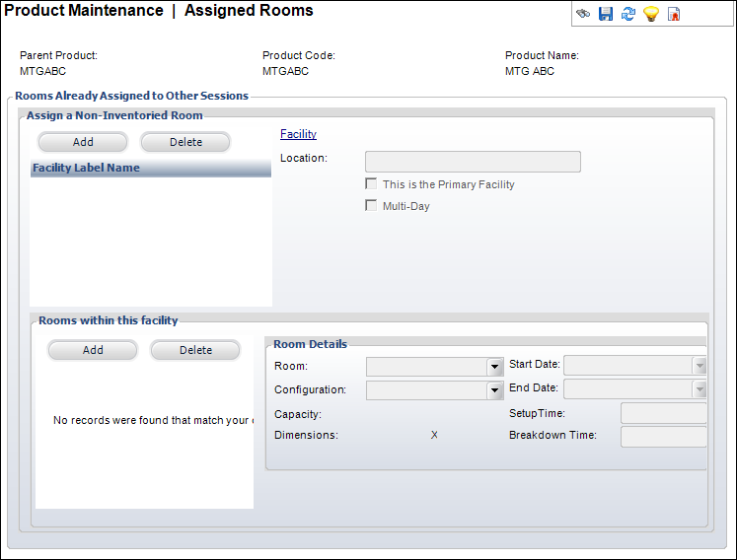Enable the Multi-Day checkbox
The image size is (737, 560).
coord(371,205)
